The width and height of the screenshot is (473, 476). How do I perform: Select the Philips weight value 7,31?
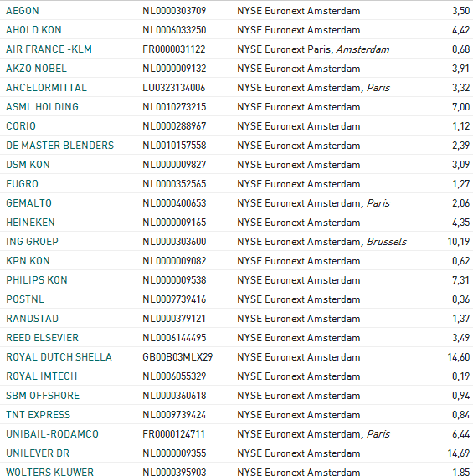click(461, 280)
